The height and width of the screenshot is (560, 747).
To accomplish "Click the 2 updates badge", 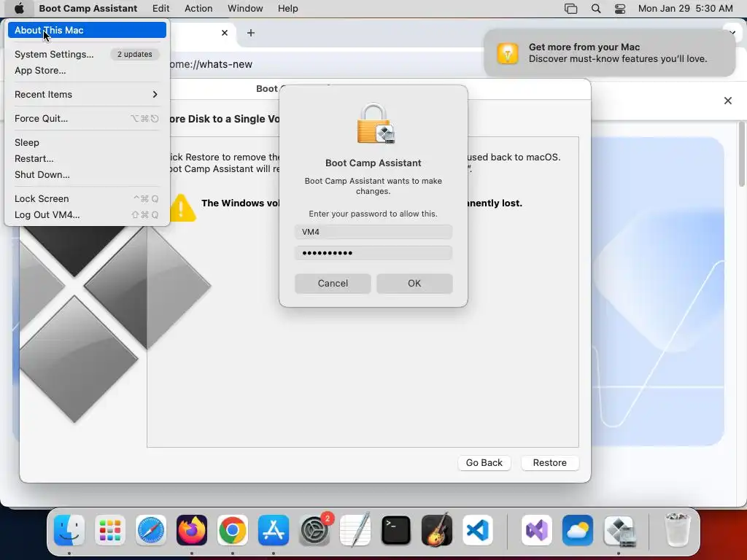I will point(135,54).
